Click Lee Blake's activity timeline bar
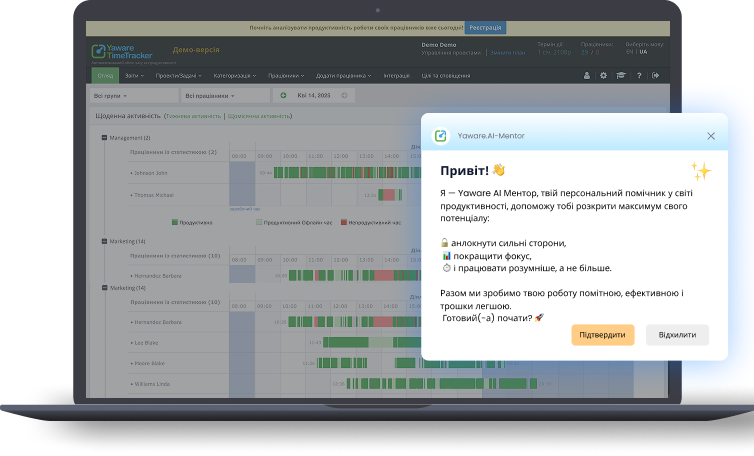This screenshot has width=754, height=456. click(x=372, y=342)
